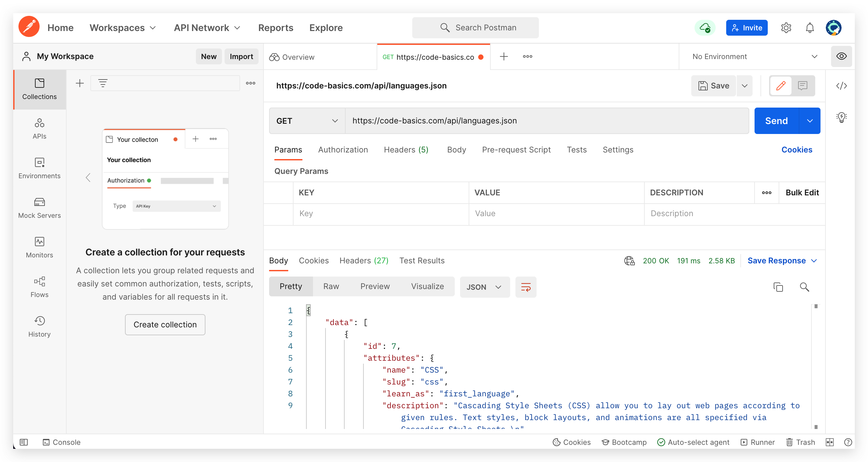Toggle the sidebar visibility in the status bar
Image resolution: width=868 pixels, height=462 pixels.
pyautogui.click(x=24, y=442)
